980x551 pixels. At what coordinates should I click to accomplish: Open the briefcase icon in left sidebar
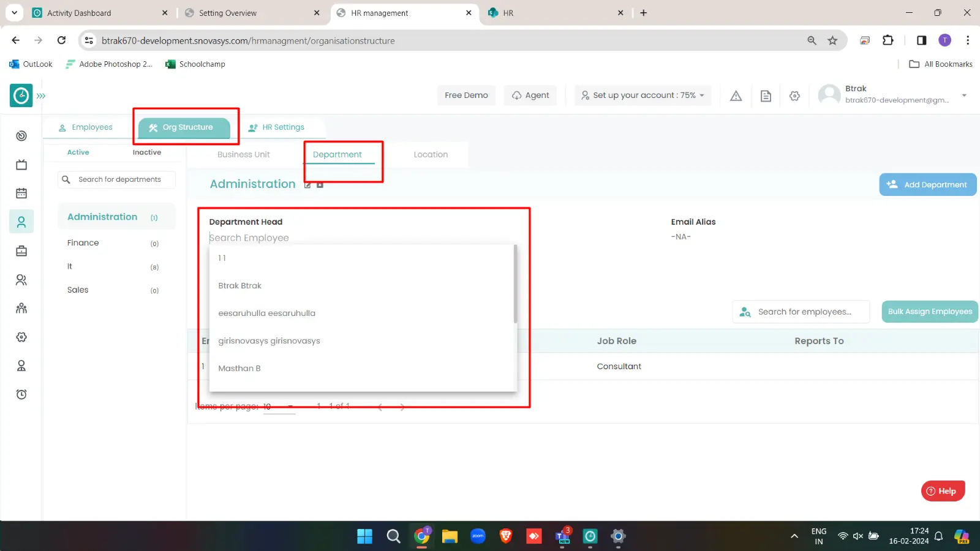[x=21, y=251]
